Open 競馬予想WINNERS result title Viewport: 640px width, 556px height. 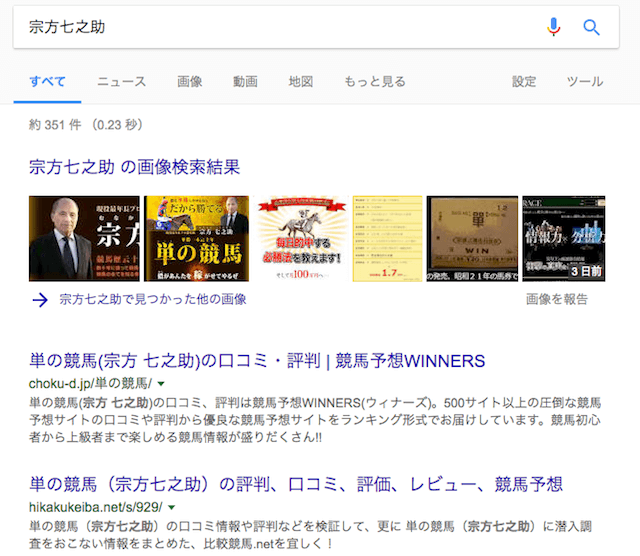(x=257, y=361)
